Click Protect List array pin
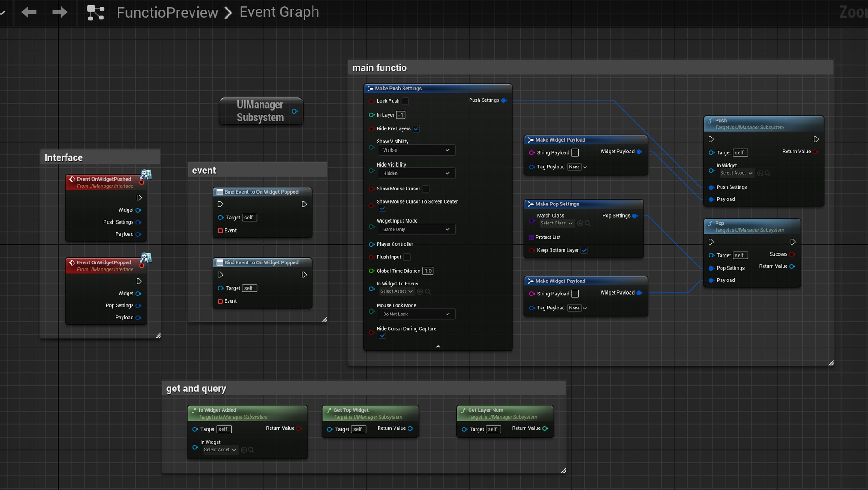This screenshot has width=868, height=490. [531, 238]
